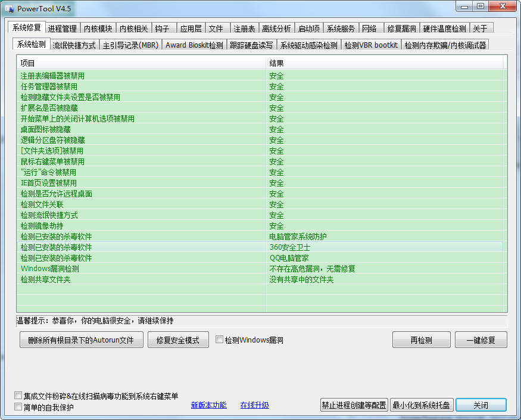Toggle 简单的自我保护 checkbox

18,407
